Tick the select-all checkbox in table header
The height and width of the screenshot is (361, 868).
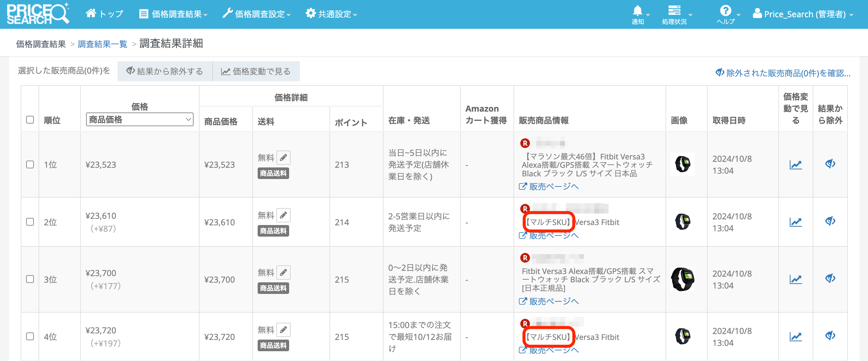coord(30,120)
